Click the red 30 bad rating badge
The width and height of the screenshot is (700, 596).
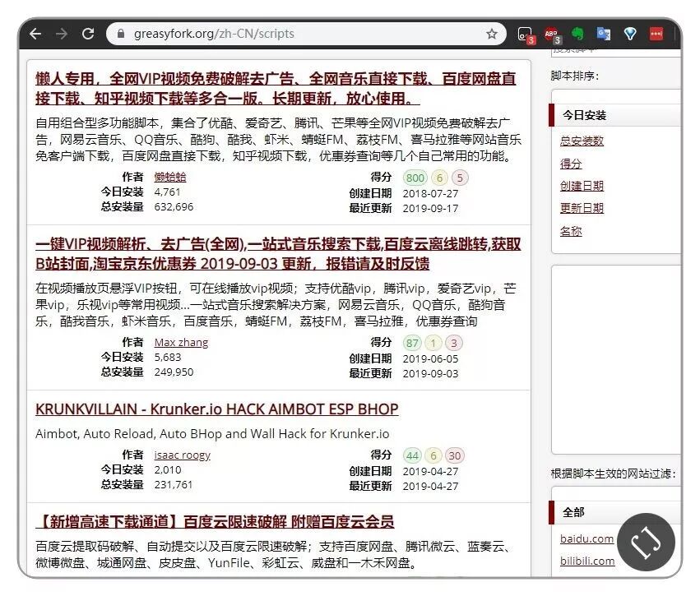454,455
